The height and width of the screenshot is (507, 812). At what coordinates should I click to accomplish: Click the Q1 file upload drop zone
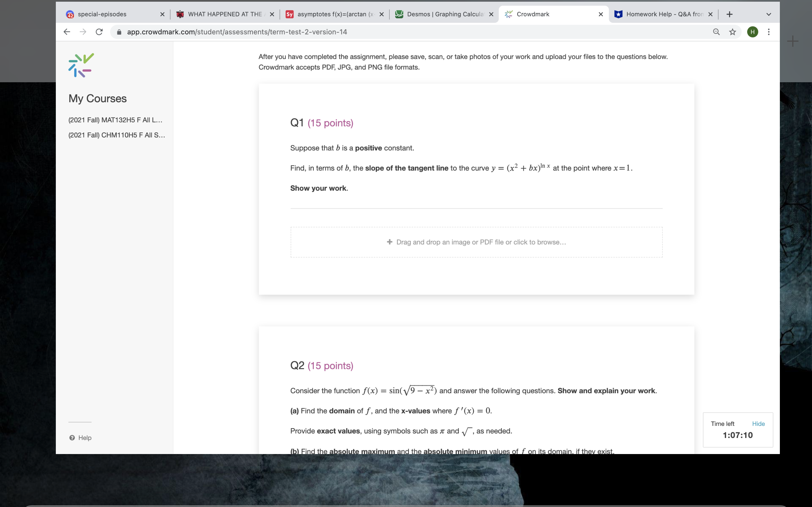click(476, 242)
